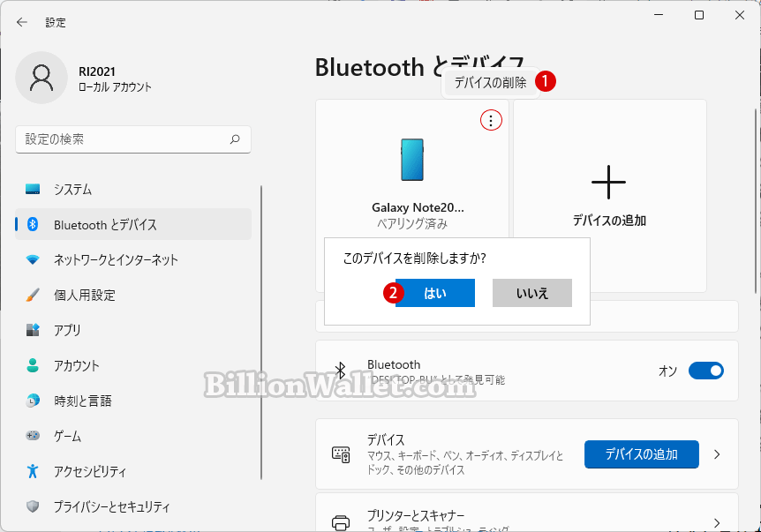Turn off the Bluetooth toggle switch
This screenshot has height=532, width=761.
(705, 371)
